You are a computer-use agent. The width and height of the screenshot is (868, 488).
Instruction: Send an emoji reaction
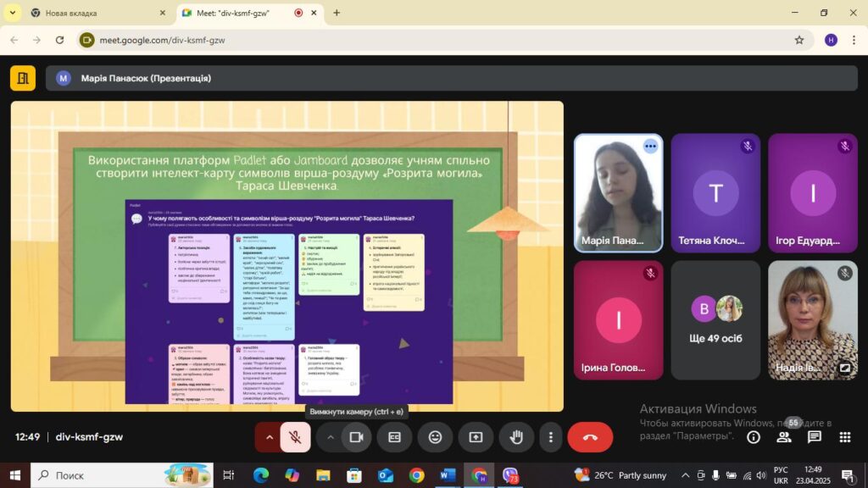click(x=435, y=437)
